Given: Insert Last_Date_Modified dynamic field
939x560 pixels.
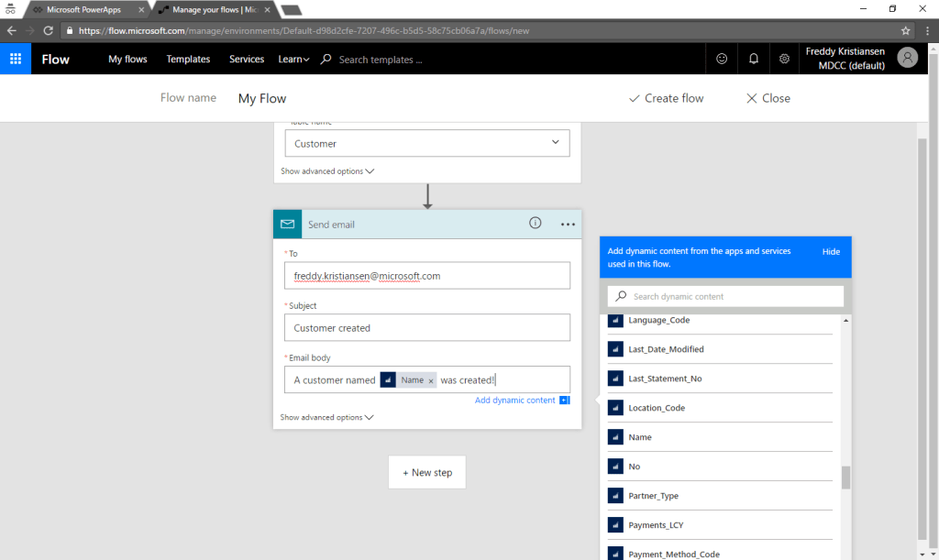Looking at the screenshot, I should (x=720, y=349).
